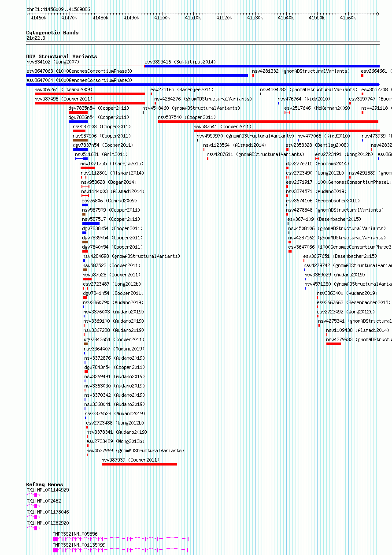Image resolution: width=392 pixels, height=555 pixels.
Task: Select the nsv587539 (Cooper2011) feature bar
Action: pyautogui.click(x=139, y=464)
